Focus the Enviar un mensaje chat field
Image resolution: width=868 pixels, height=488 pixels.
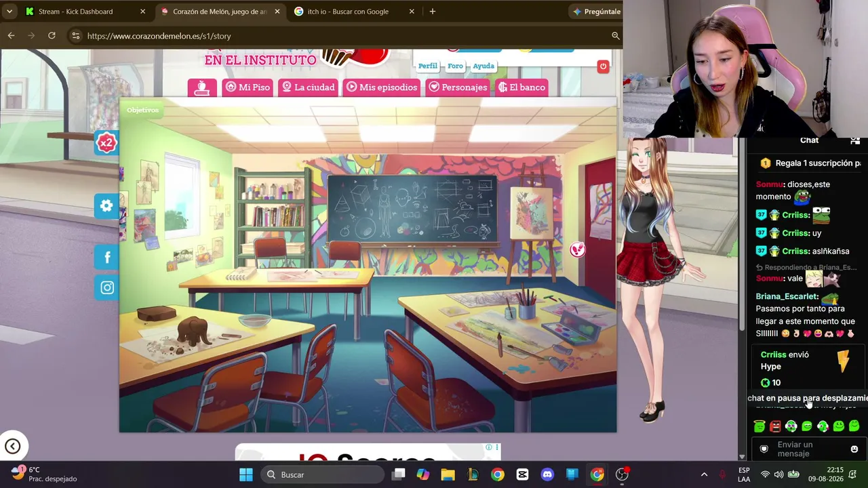(808, 449)
